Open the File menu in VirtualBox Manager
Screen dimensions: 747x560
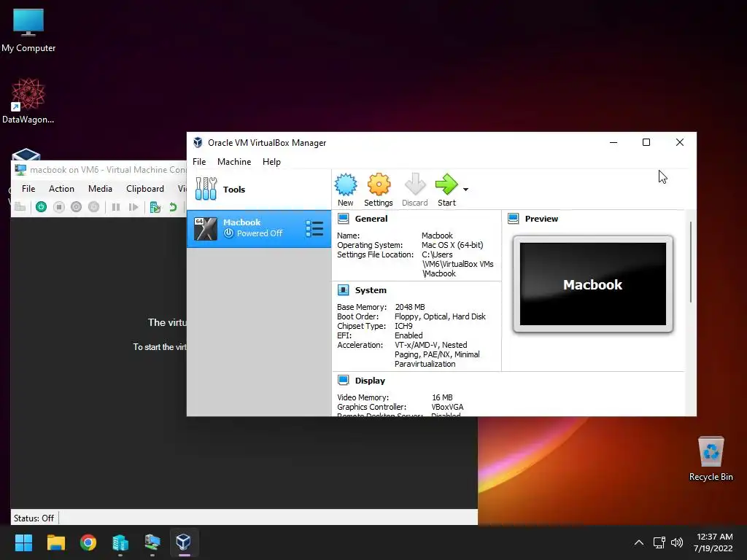click(x=199, y=162)
